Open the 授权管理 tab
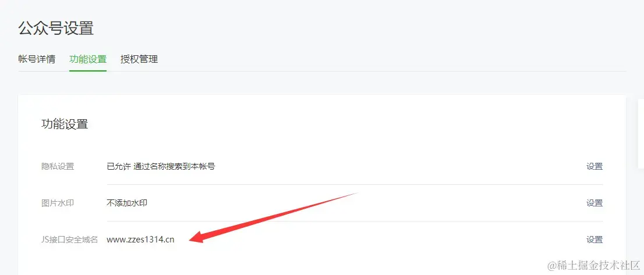The height and width of the screenshot is (275, 644). pos(139,59)
